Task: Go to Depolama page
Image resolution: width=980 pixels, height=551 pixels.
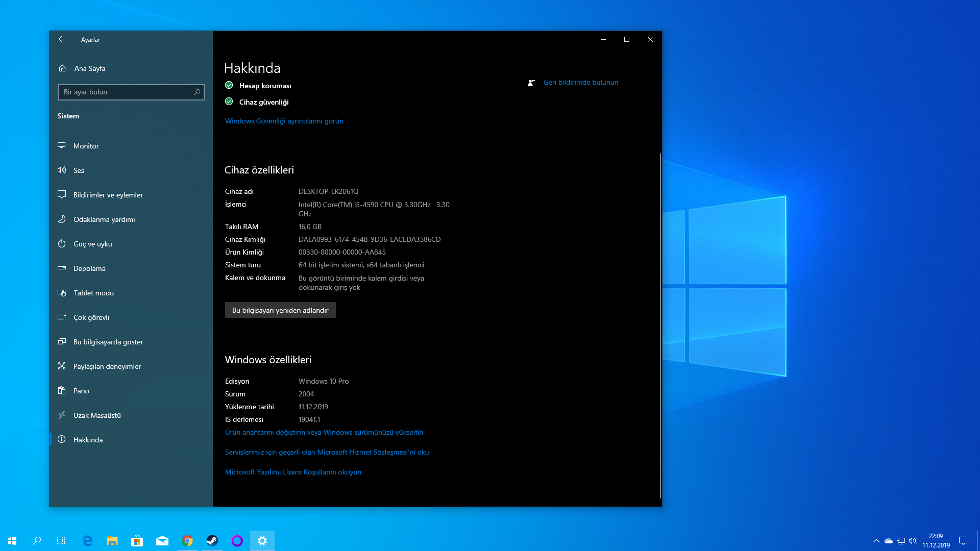Action: [x=131, y=268]
